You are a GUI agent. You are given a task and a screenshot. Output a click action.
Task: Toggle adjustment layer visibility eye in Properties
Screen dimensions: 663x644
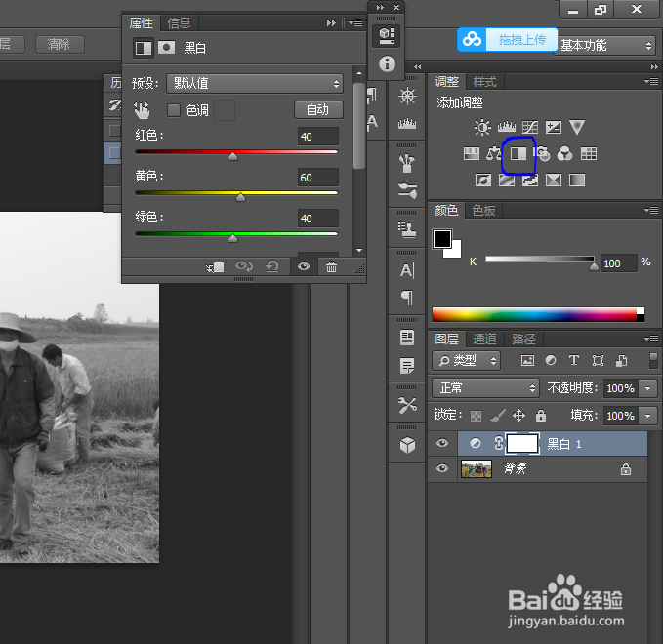tap(304, 266)
